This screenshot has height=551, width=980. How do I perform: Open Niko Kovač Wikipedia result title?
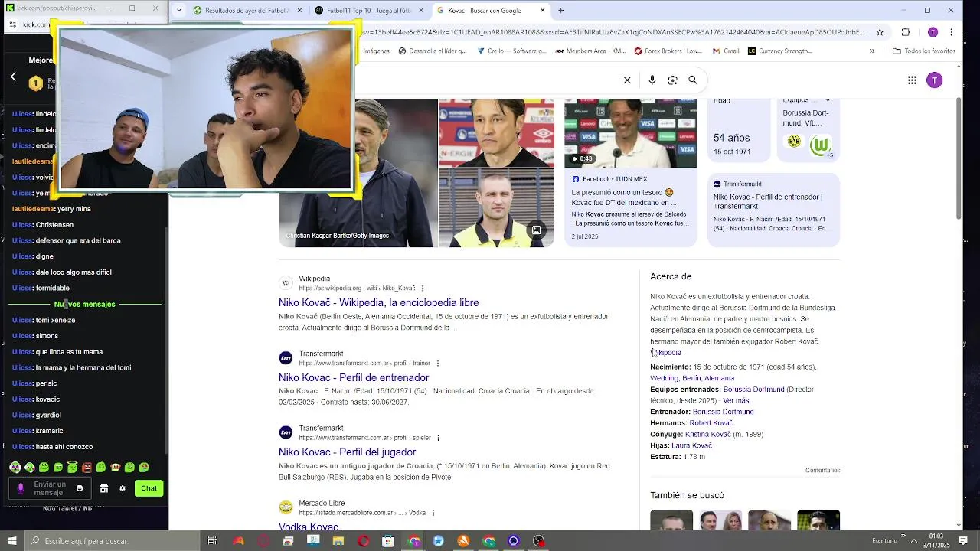click(378, 303)
